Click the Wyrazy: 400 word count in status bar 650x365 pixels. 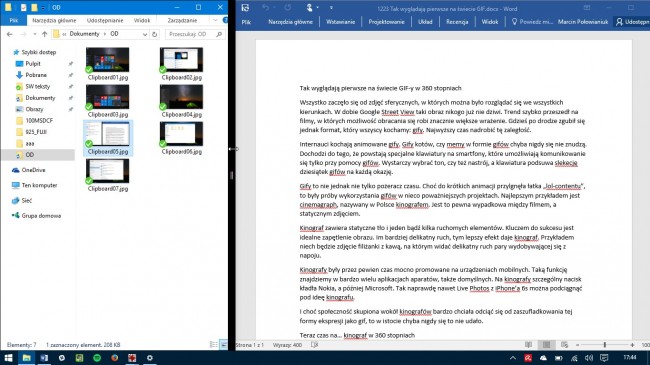point(287,345)
